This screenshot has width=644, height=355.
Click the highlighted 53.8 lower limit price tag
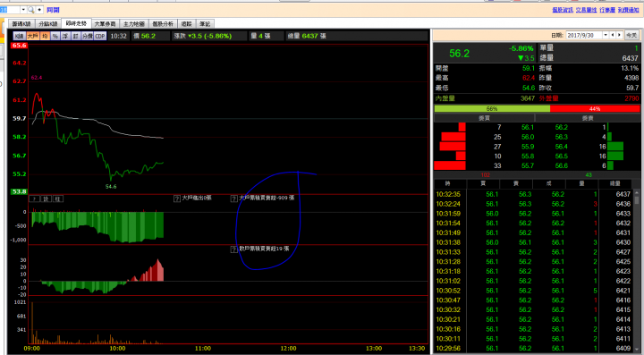[20, 191]
